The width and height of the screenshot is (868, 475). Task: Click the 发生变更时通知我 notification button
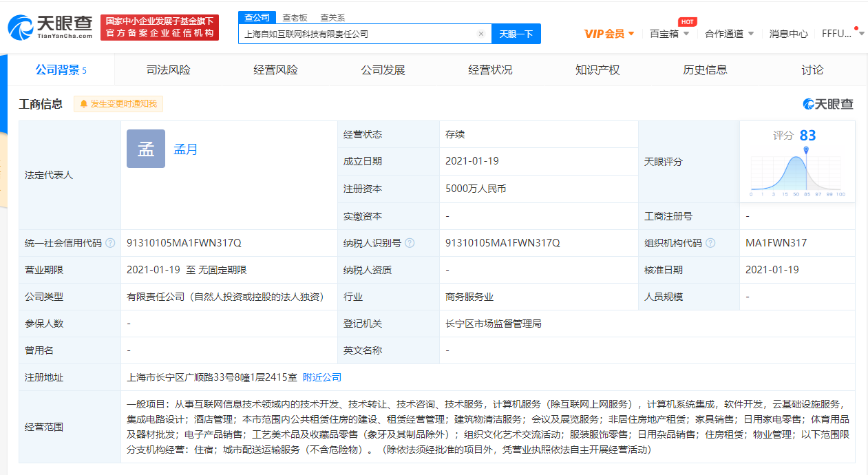[118, 104]
